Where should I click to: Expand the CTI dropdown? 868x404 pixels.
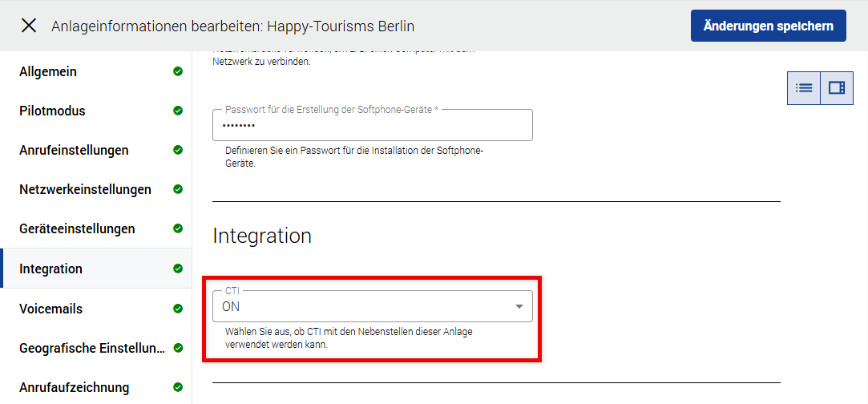[x=361, y=306]
